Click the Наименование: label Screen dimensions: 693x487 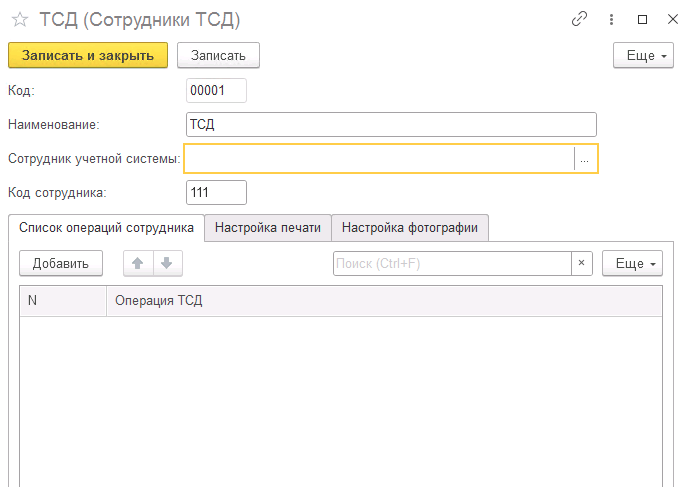coord(54,125)
